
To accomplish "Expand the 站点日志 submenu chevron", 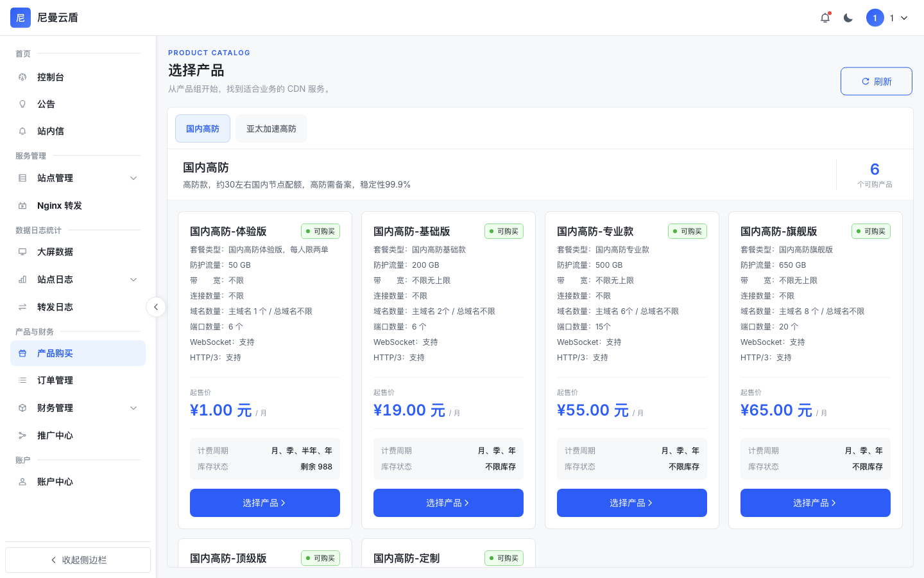I will tap(133, 279).
